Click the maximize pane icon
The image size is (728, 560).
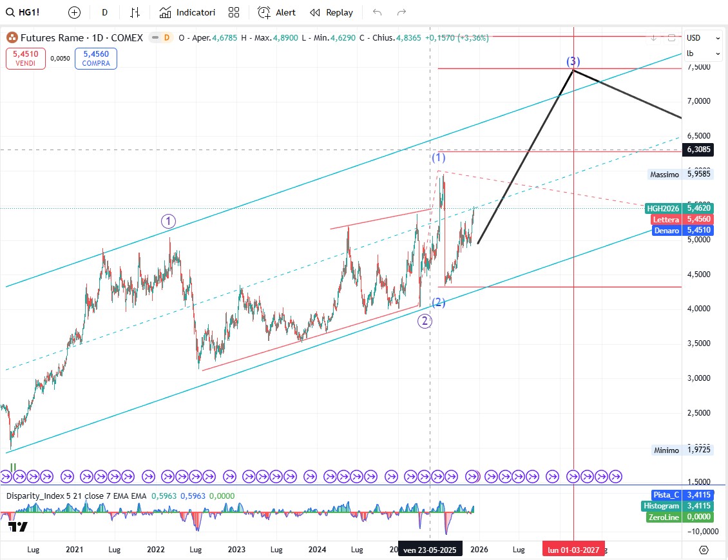click(x=671, y=37)
